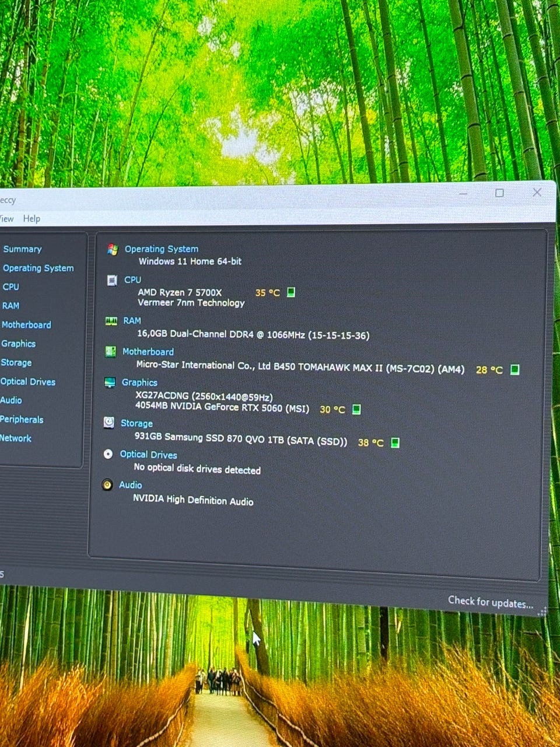This screenshot has height=747, width=560.
Task: Maximize the Speccy window
Action: click(x=499, y=193)
